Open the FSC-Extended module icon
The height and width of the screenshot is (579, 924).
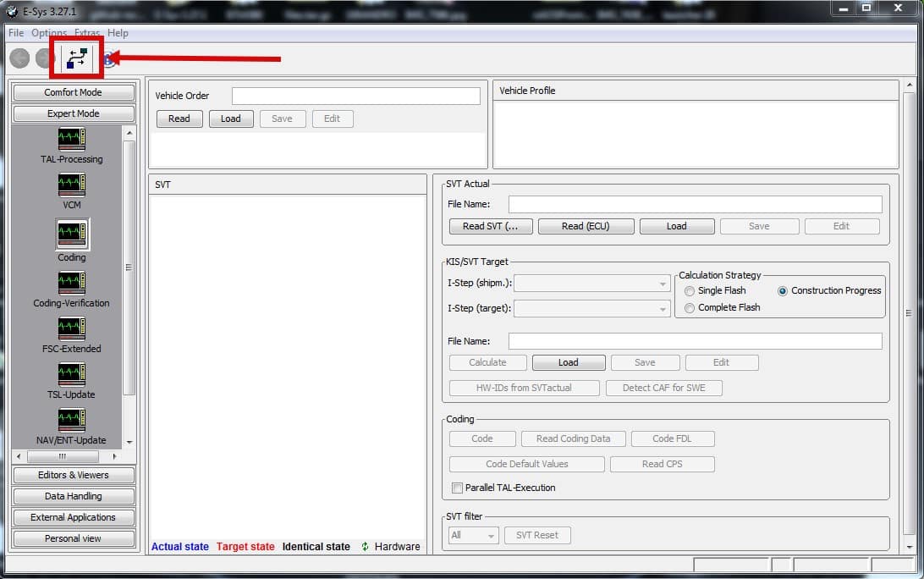click(x=71, y=328)
